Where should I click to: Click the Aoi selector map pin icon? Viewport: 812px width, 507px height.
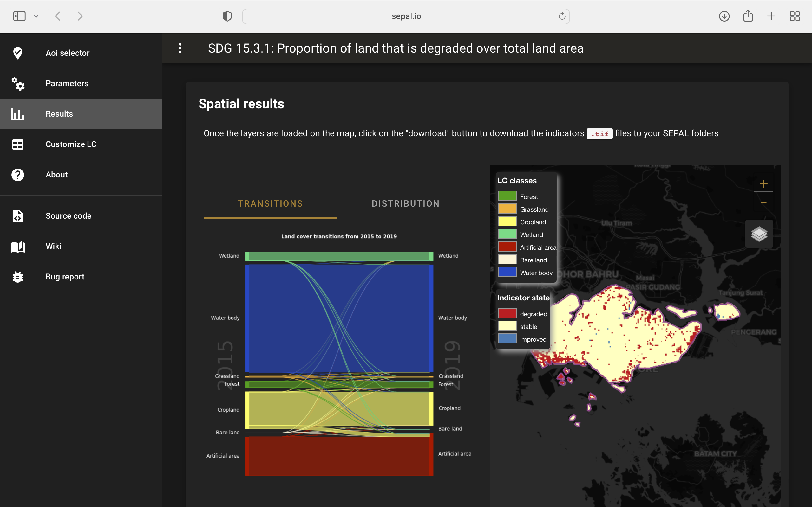[x=17, y=53]
